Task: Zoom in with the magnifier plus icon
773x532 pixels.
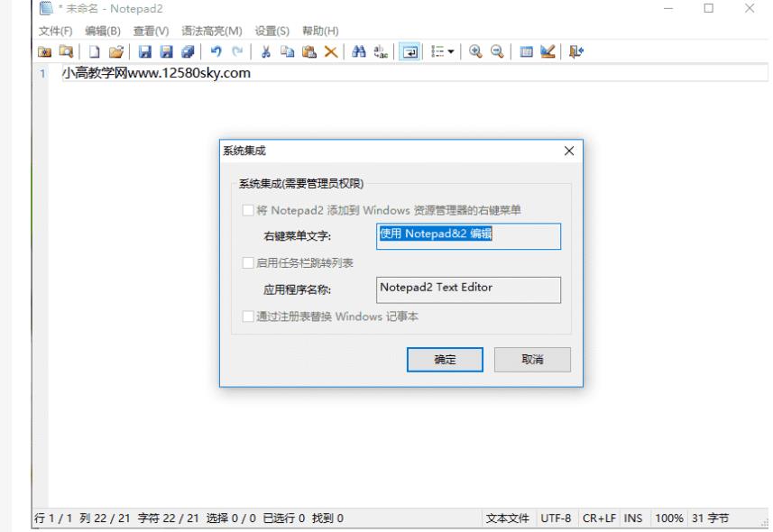Action: click(475, 51)
